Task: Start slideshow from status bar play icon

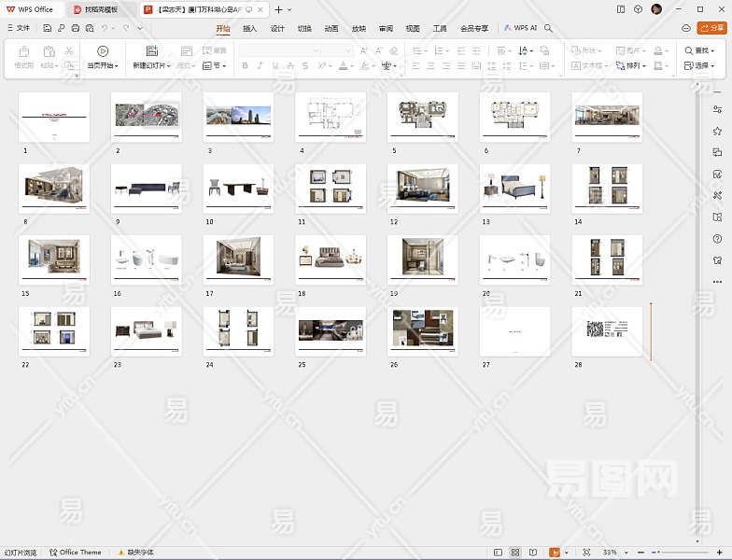Action: 555,553
